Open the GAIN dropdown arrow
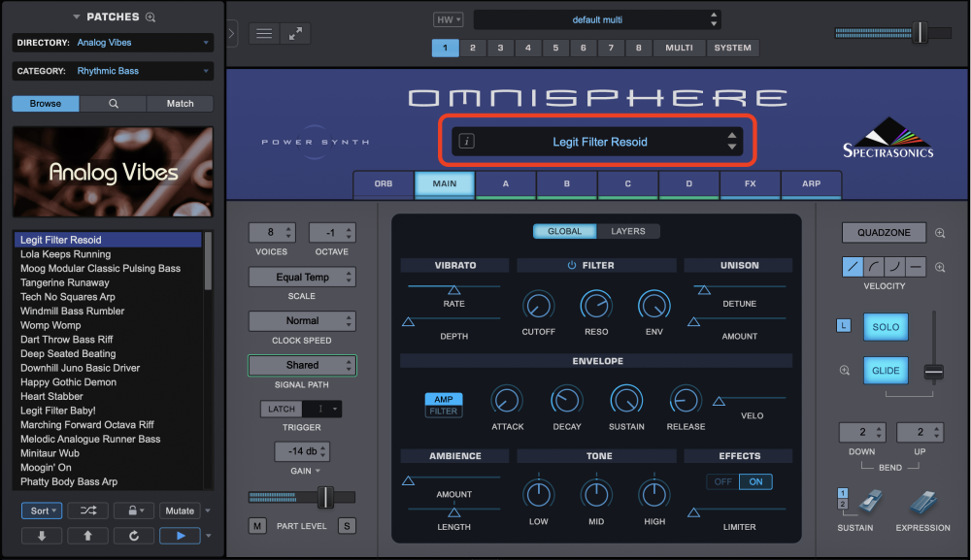The image size is (971, 560). 318,471
